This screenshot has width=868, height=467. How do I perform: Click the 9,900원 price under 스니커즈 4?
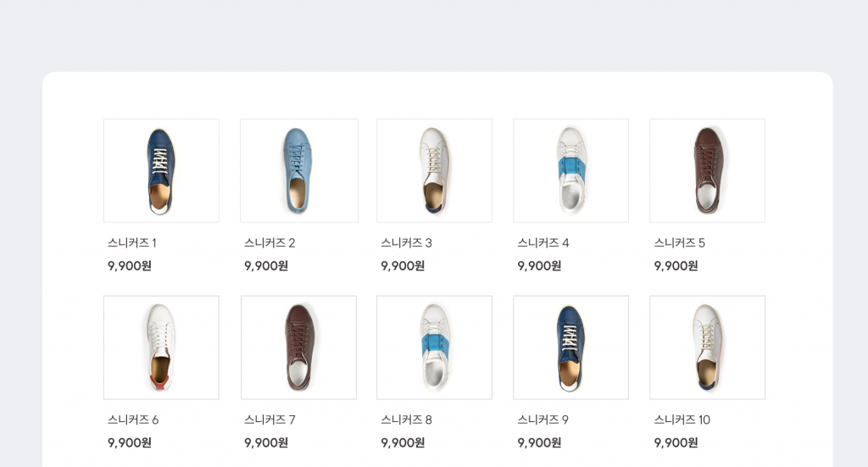[x=539, y=266]
